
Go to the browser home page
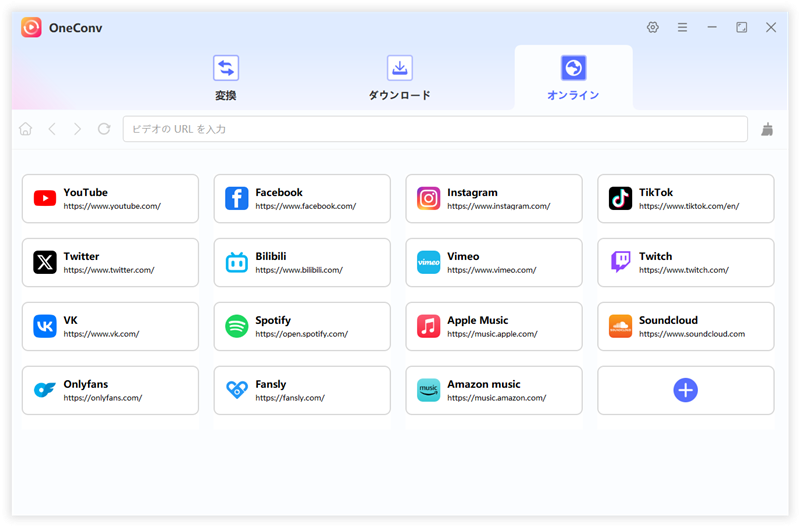point(26,129)
